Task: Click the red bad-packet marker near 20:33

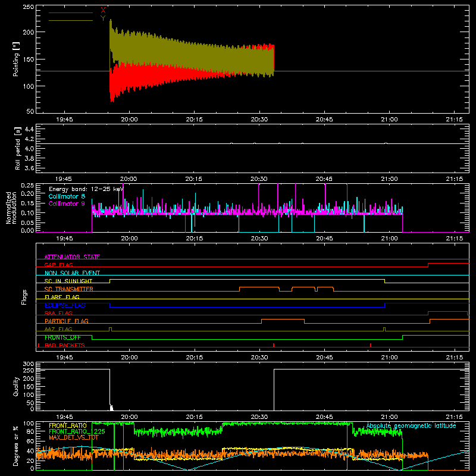Action: pos(274,345)
